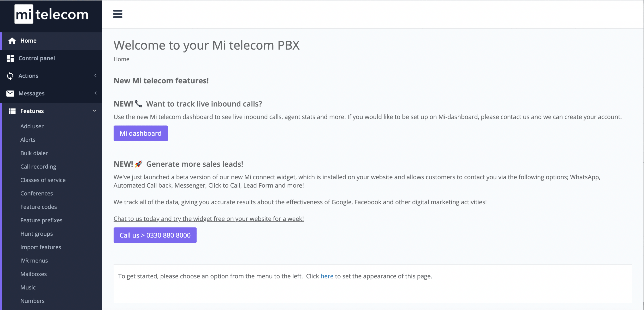
Task: Expand the Actions submenu chevron
Action: 95,75
